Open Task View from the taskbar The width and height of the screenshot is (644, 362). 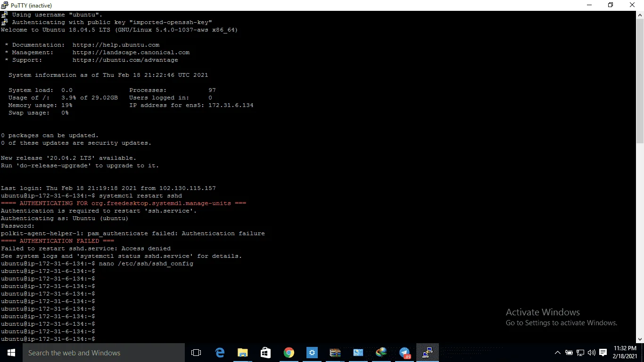click(196, 353)
